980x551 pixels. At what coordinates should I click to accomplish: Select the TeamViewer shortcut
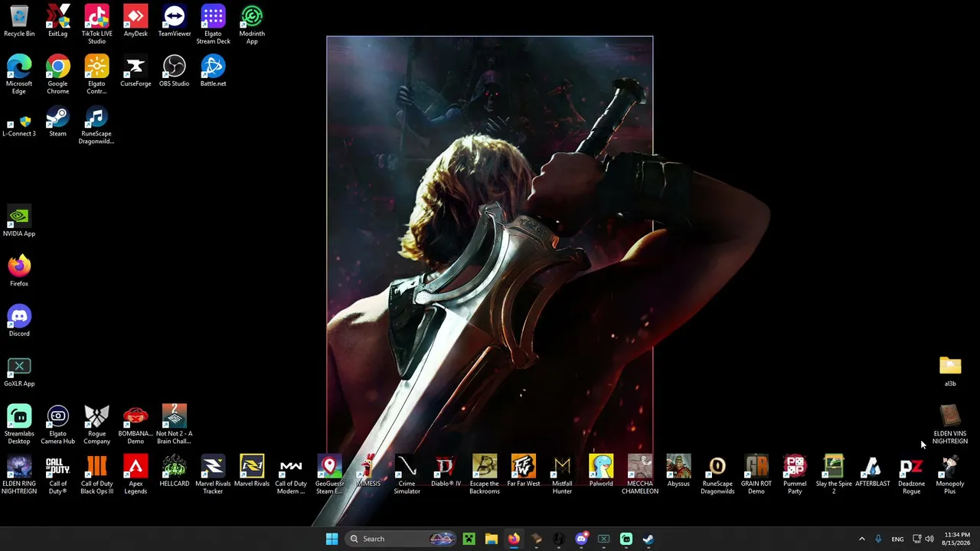pyautogui.click(x=175, y=21)
